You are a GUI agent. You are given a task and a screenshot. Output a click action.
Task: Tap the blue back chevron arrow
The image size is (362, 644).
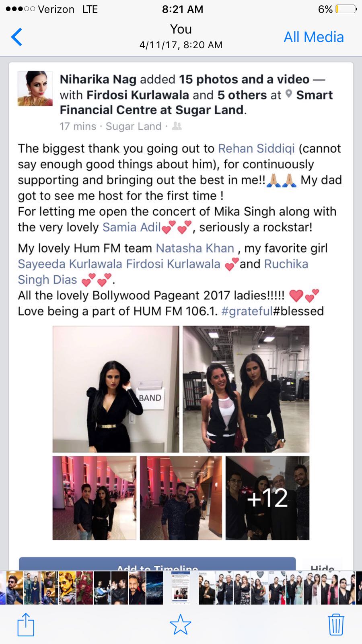[x=16, y=37]
